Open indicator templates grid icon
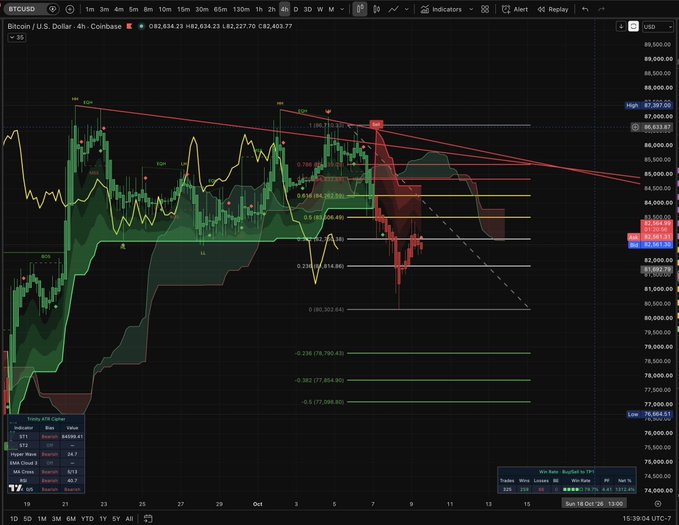The image size is (679, 525). tap(485, 9)
